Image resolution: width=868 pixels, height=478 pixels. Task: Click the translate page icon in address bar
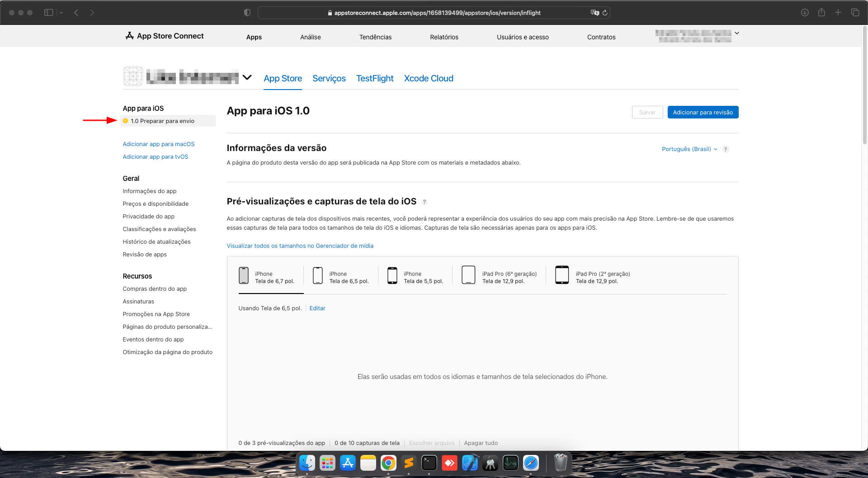(x=594, y=13)
